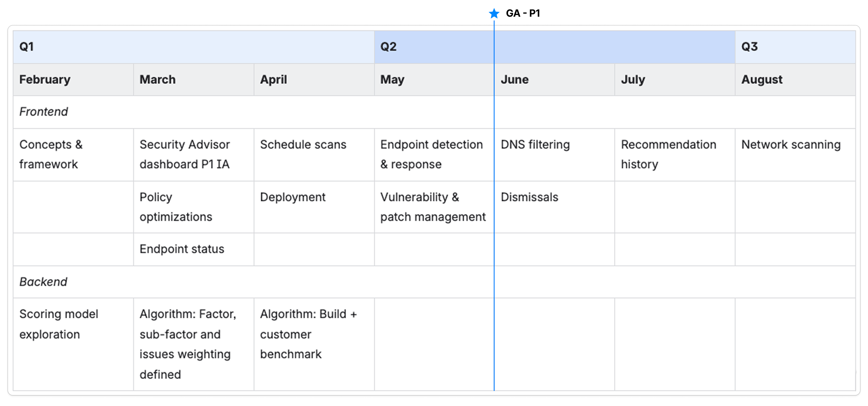Image resolution: width=868 pixels, height=406 pixels.
Task: Click the Endpoint status cell
Action: pos(182,249)
